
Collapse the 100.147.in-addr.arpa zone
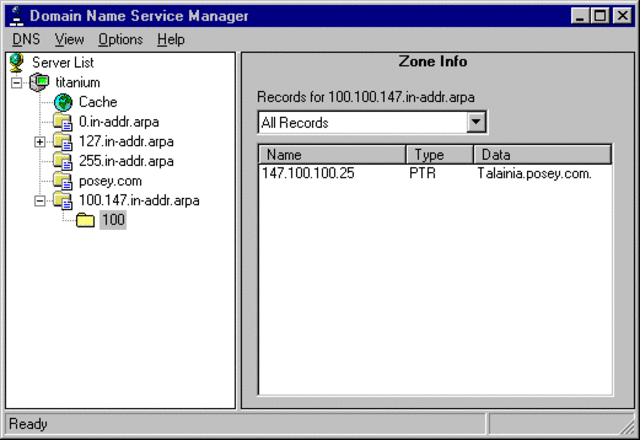pyautogui.click(x=40, y=200)
